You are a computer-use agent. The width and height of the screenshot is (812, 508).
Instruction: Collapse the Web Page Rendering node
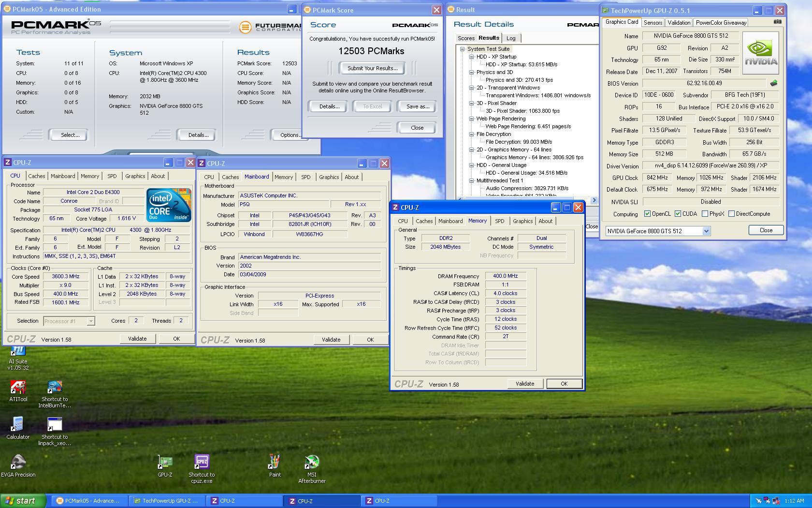tap(472, 119)
